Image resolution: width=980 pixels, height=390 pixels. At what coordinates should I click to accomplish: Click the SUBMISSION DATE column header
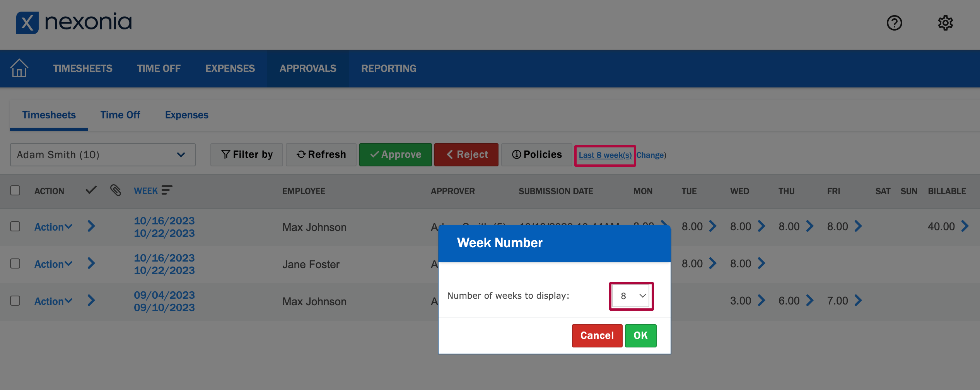pyautogui.click(x=556, y=191)
